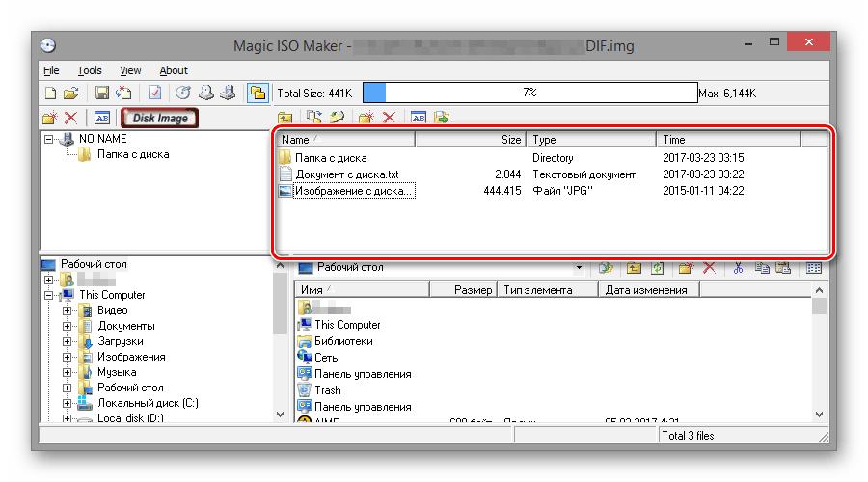Screen dimensions: 868x482
Task: Collapse the NO NAME tree node
Action: pyautogui.click(x=49, y=139)
